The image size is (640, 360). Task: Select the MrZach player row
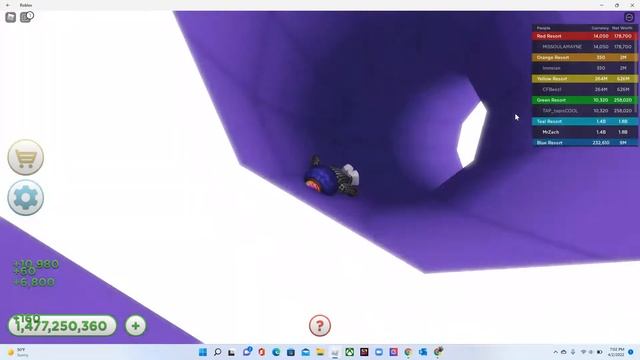pyautogui.click(x=584, y=132)
